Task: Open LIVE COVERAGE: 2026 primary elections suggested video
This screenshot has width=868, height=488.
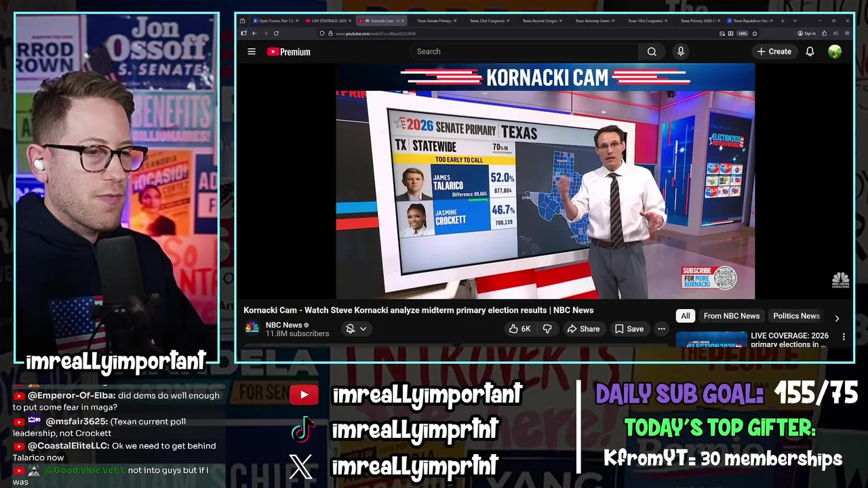Action: click(x=789, y=340)
